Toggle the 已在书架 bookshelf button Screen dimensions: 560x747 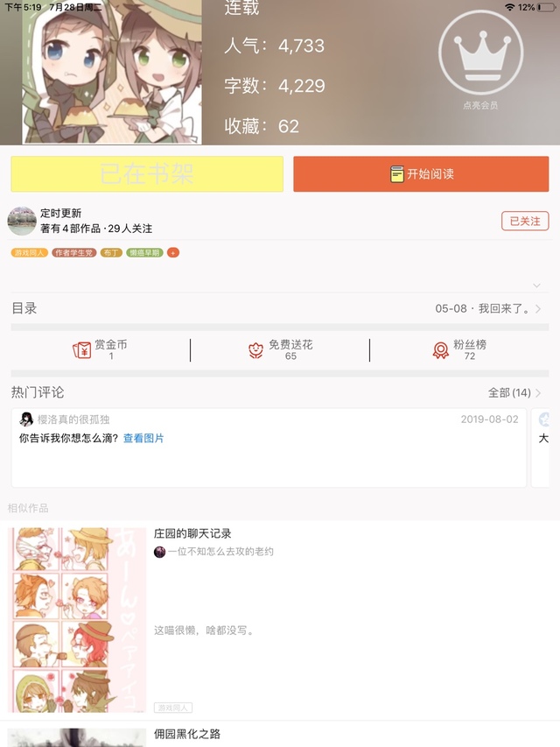[x=147, y=174]
